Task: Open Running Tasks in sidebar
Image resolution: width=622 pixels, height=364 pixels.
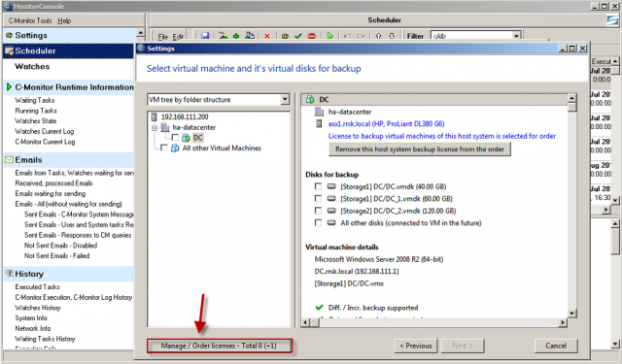Action: 36,111
